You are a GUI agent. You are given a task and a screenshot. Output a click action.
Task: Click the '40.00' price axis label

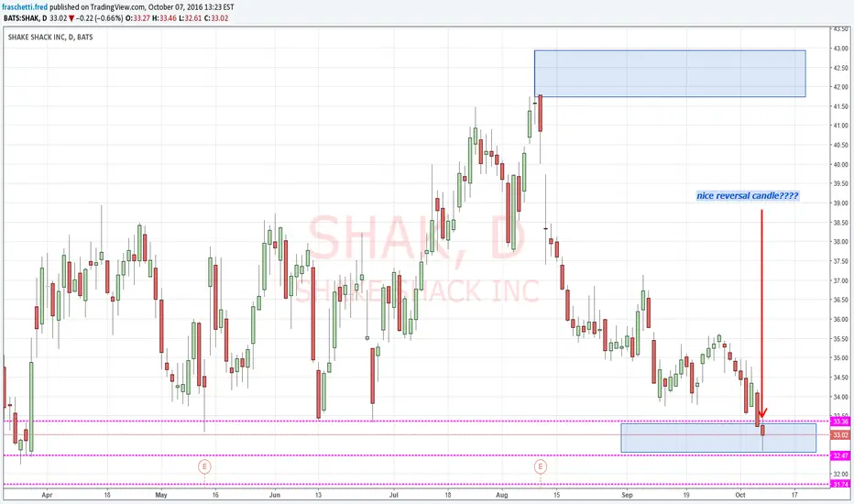(840, 165)
